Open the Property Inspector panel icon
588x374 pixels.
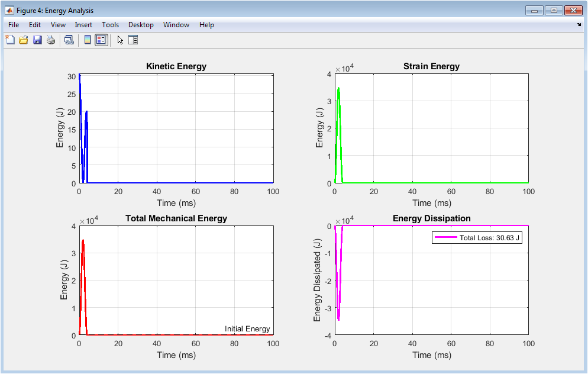[x=133, y=40]
